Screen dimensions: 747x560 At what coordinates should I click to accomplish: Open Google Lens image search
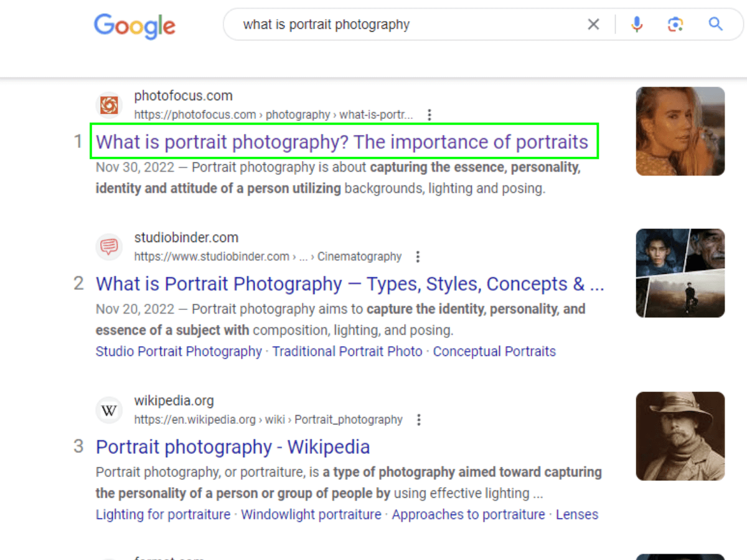click(x=675, y=24)
